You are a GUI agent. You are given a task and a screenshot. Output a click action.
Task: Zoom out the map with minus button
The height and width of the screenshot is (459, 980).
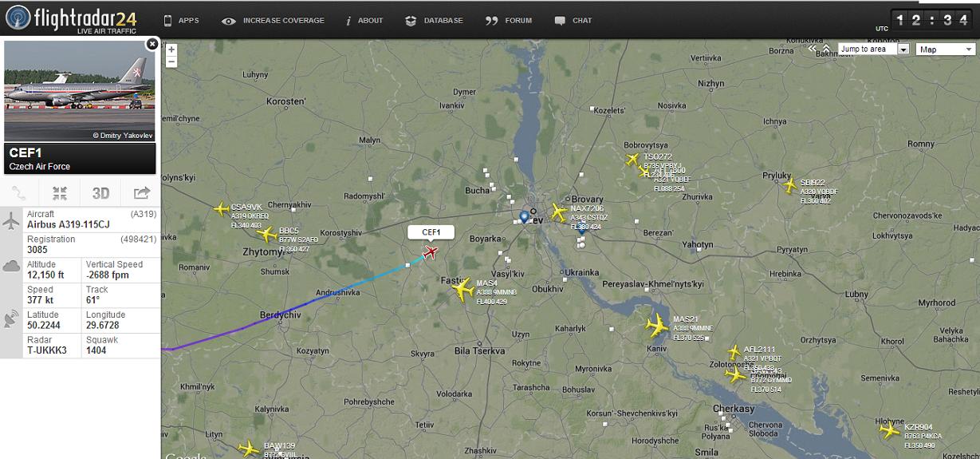pyautogui.click(x=171, y=61)
